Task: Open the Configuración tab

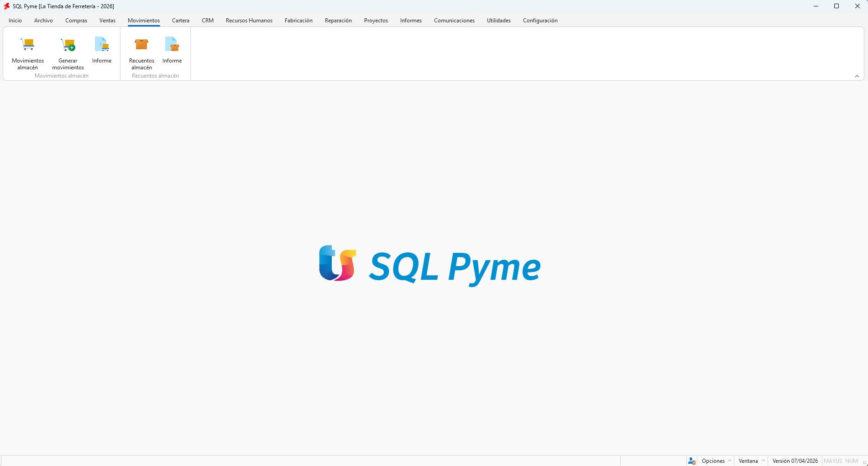Action: tap(540, 21)
